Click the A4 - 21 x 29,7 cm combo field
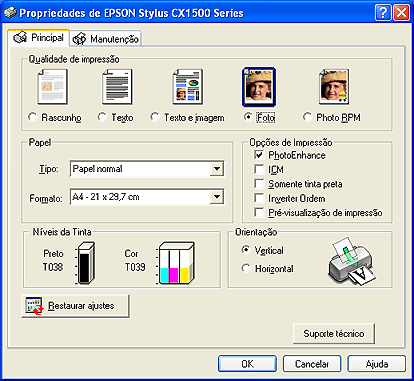 pos(147,197)
